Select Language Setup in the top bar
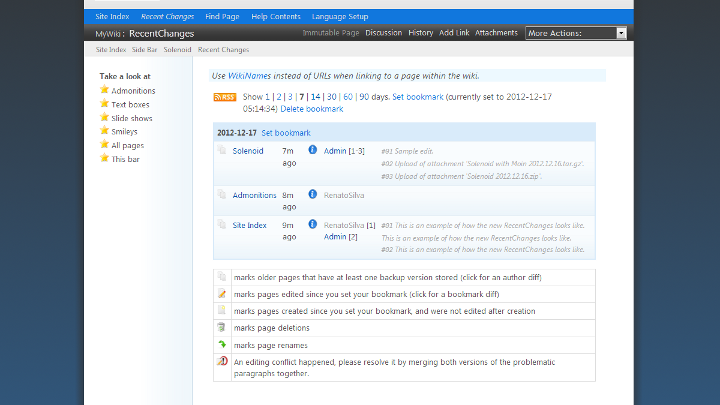 point(340,17)
